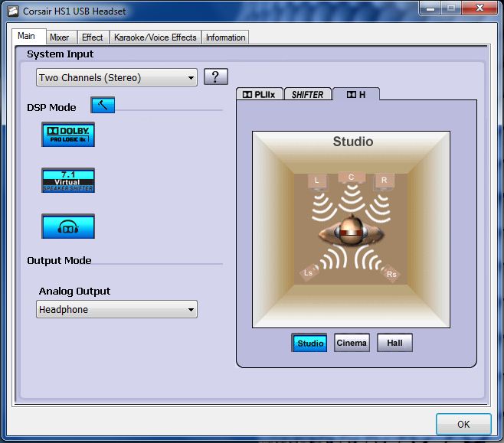The height and width of the screenshot is (443, 504).
Task: Select the Dolby H panel tab
Action: tap(356, 94)
